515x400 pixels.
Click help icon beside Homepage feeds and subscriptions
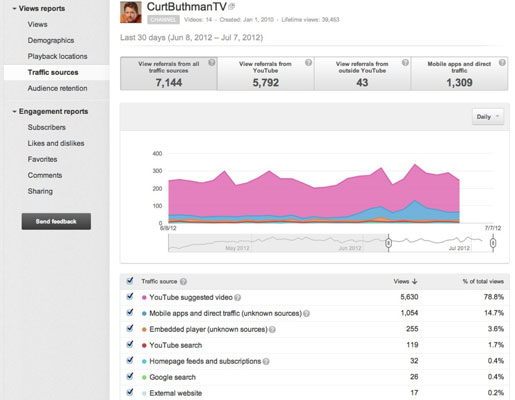tap(266, 361)
